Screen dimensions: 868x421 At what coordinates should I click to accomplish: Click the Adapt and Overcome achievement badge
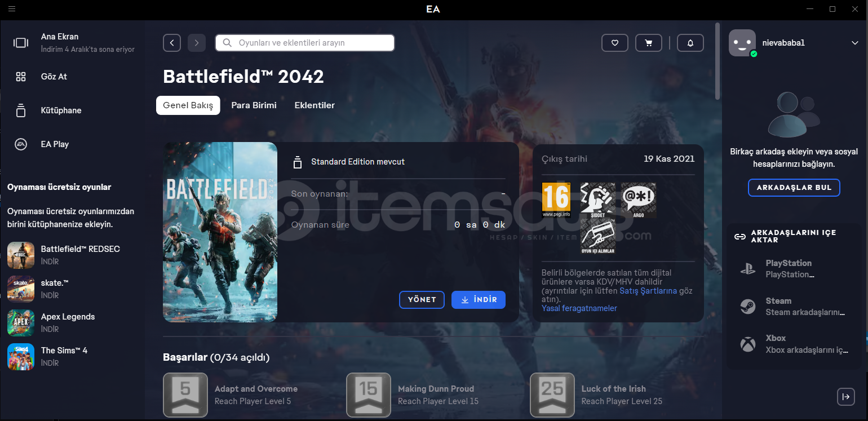tap(185, 395)
